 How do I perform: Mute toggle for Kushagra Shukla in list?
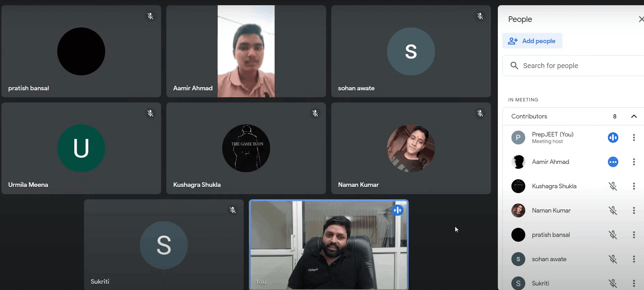[x=613, y=186]
